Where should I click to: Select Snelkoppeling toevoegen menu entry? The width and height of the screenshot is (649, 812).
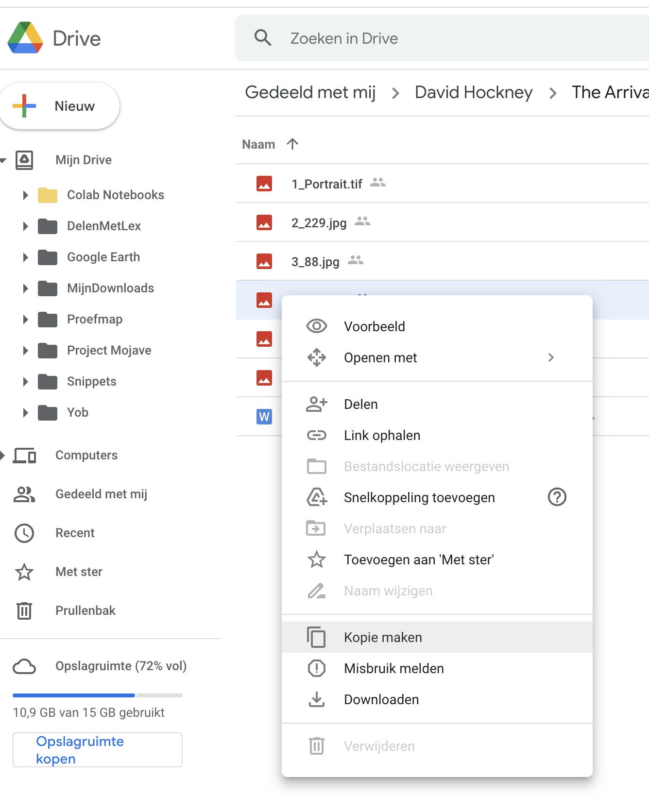click(x=437, y=497)
